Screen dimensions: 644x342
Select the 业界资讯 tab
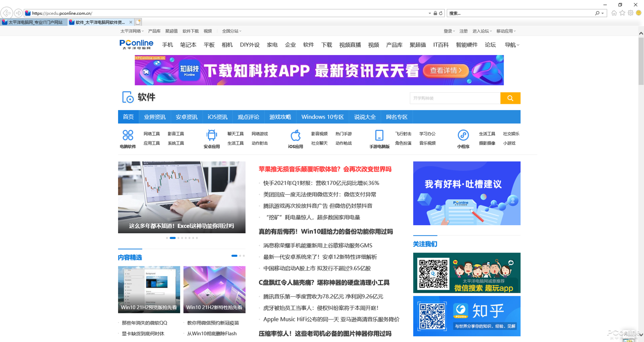(155, 117)
